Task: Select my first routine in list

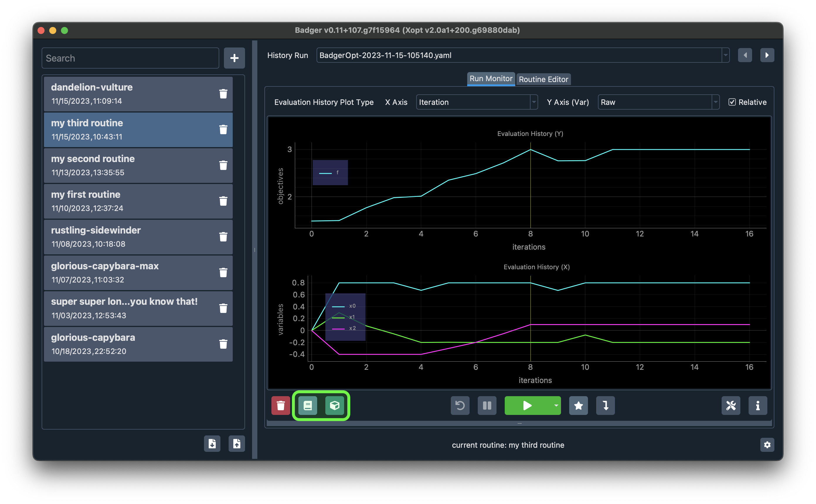Action: (138, 201)
